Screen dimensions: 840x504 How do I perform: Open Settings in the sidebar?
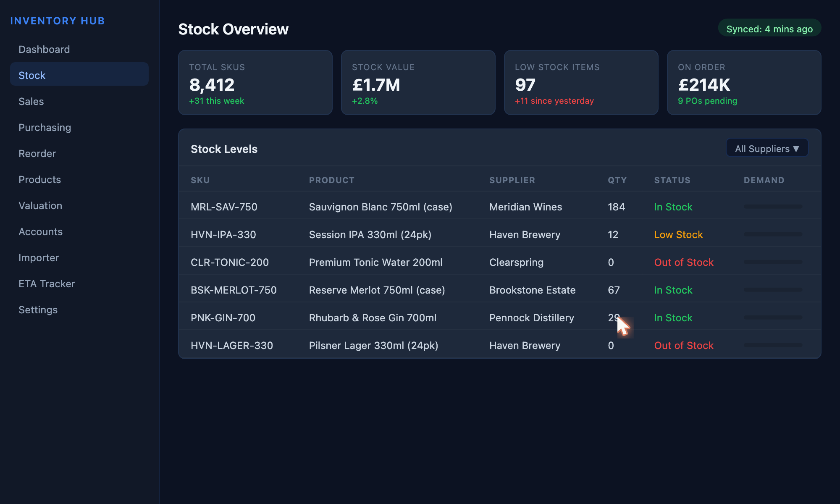[79, 310]
